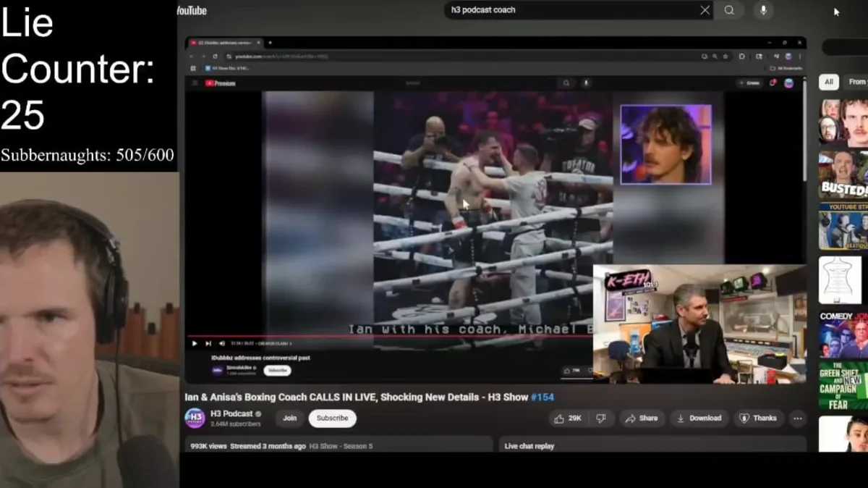Seek on the embedded player red progress bar
868x488 pixels.
(391, 336)
